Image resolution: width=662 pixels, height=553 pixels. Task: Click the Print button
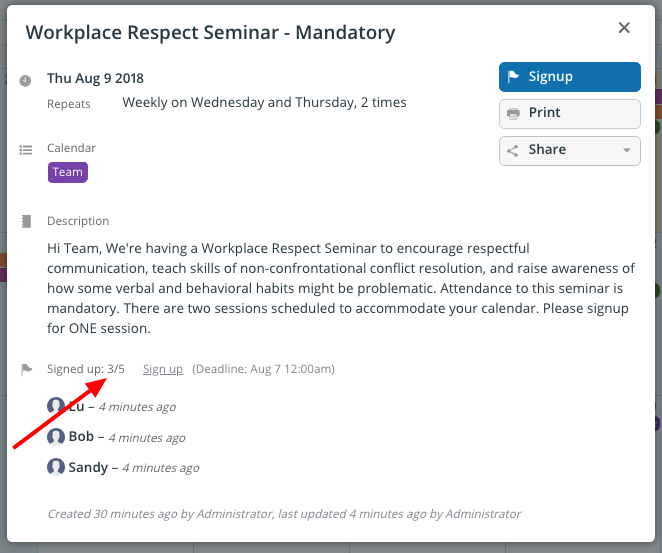pos(570,114)
